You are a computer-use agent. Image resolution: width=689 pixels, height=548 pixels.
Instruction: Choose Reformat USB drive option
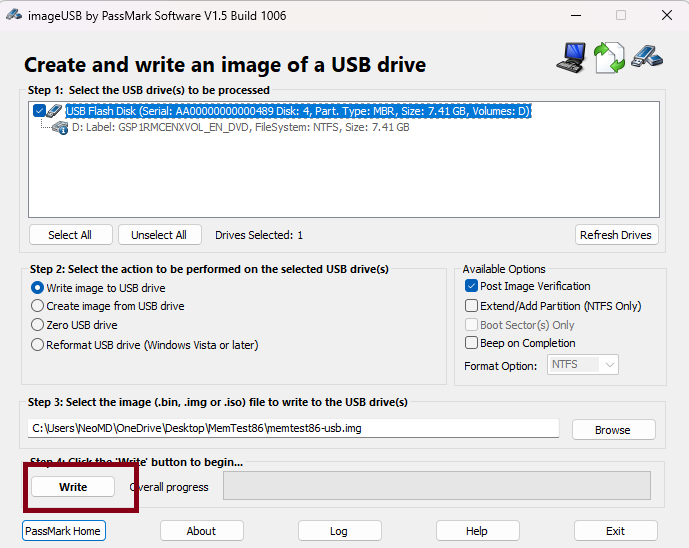click(x=38, y=345)
